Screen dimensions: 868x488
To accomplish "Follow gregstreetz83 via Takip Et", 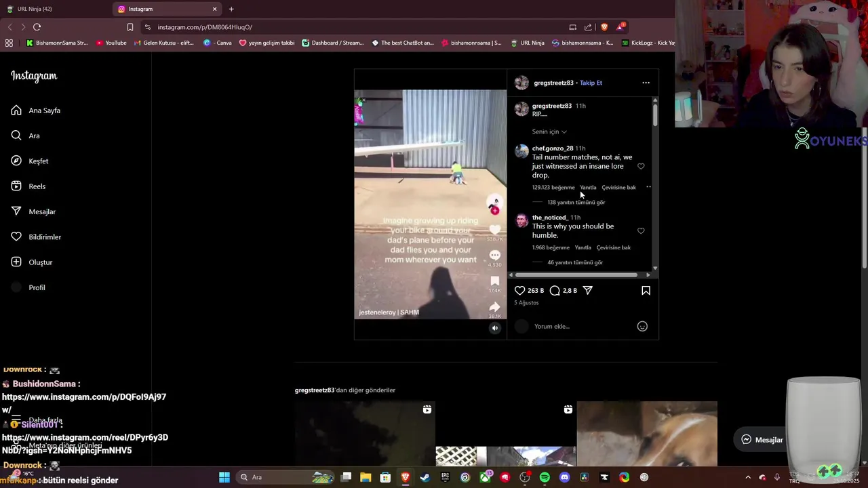I will point(591,83).
